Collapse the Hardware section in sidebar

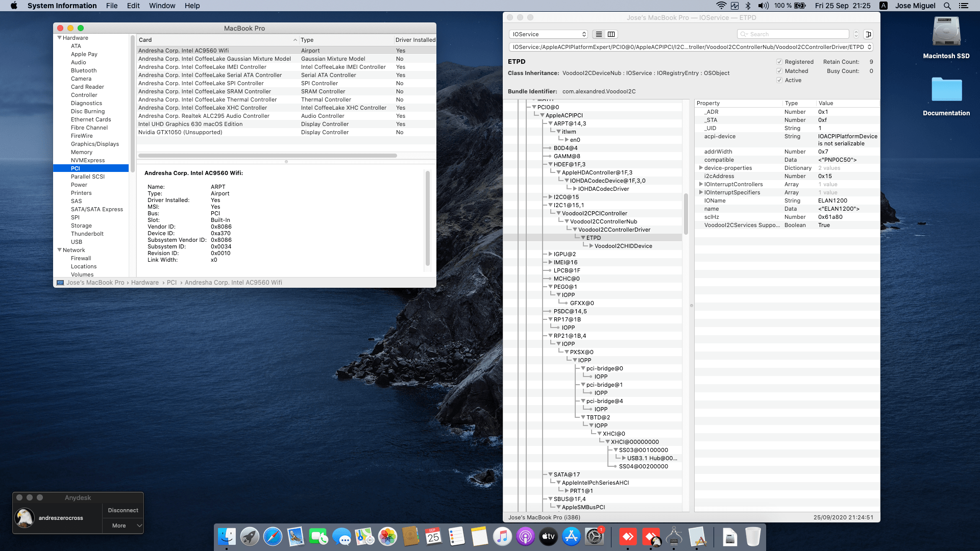pyautogui.click(x=59, y=38)
